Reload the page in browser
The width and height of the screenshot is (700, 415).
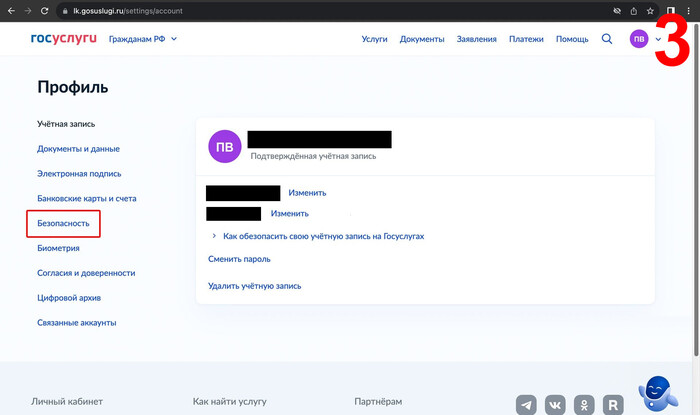[x=45, y=10]
